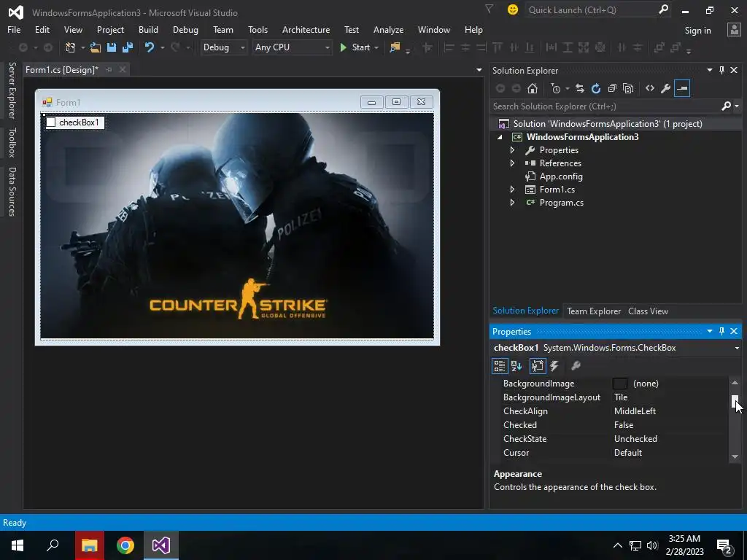
Task: Show Events lightning bolt tab
Action: coord(554,366)
